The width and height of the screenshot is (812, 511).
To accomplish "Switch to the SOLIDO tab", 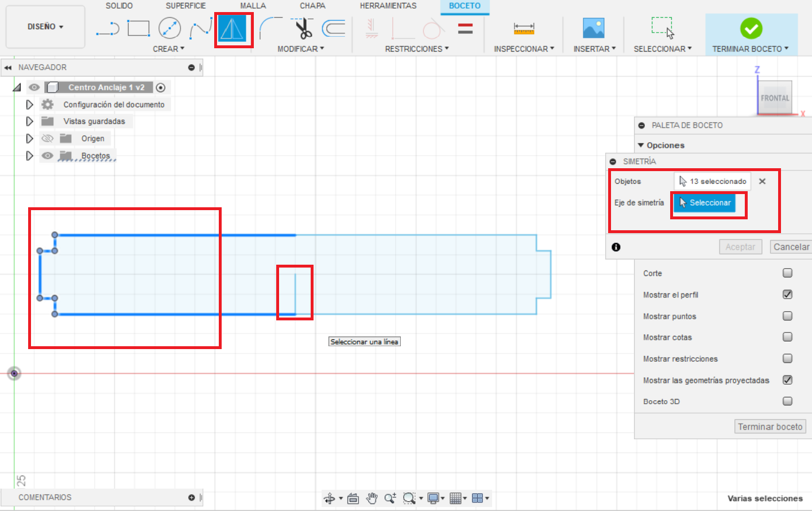I will pos(119,6).
